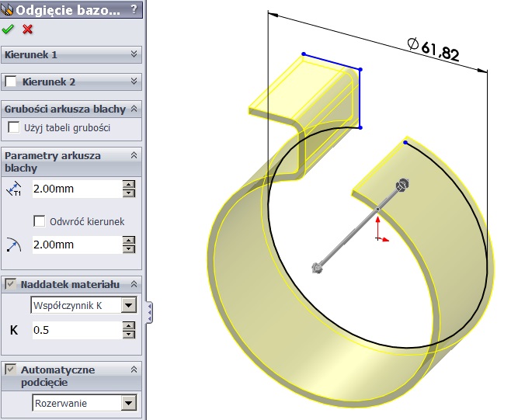518x420 pixels.
Task: Decrease K factor value using spinner
Action: click(129, 335)
